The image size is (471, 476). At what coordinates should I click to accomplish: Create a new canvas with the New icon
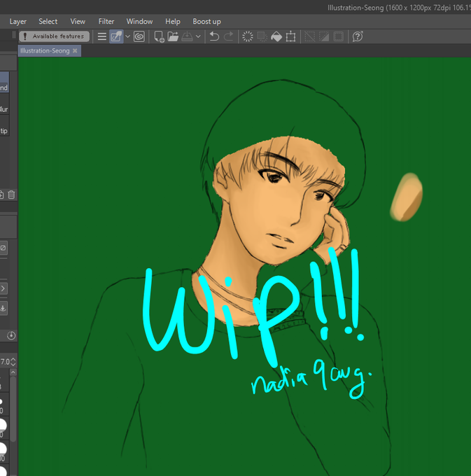pos(159,36)
